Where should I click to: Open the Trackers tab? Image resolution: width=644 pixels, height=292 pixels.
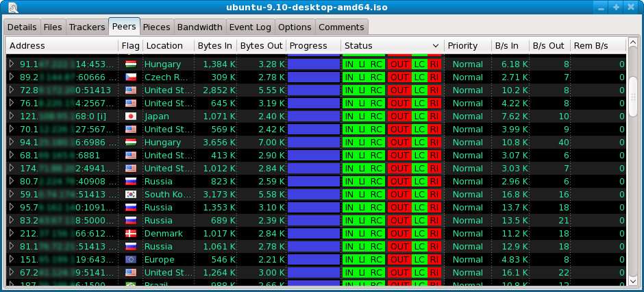(x=86, y=27)
